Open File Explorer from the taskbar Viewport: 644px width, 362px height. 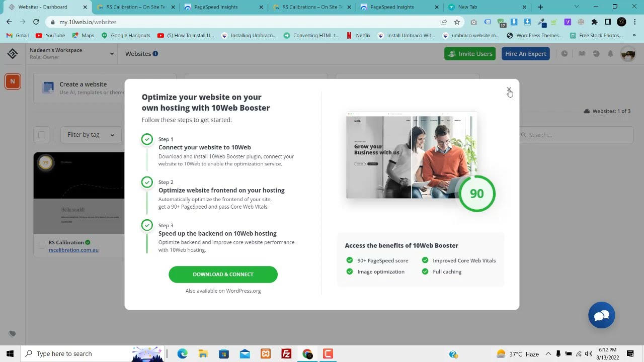(x=203, y=354)
